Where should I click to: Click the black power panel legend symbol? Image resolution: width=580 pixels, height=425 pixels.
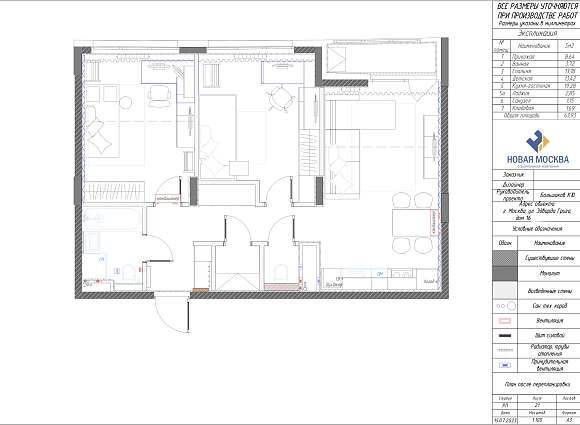click(x=505, y=335)
